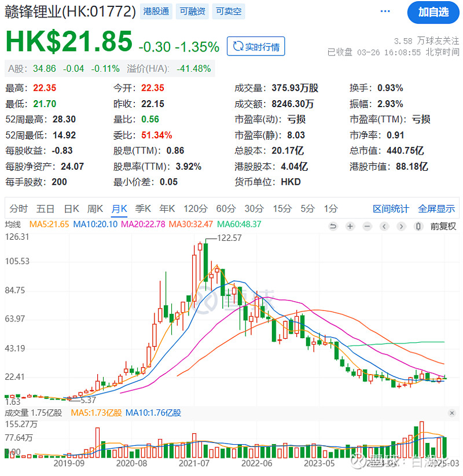Click the MA20:22.78 indicator label
The image size is (463, 476).
coord(143,224)
